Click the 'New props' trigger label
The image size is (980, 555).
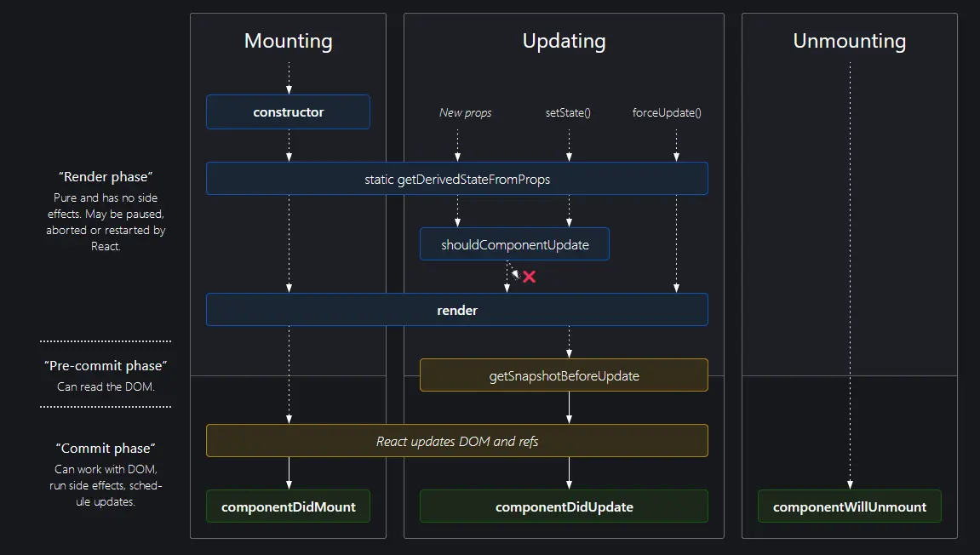465,112
